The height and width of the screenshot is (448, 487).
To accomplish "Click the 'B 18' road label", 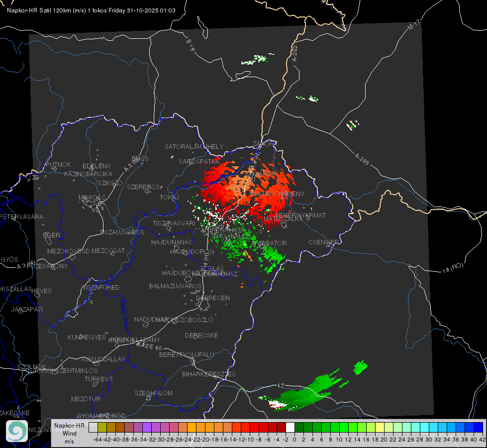I will (191, 45).
